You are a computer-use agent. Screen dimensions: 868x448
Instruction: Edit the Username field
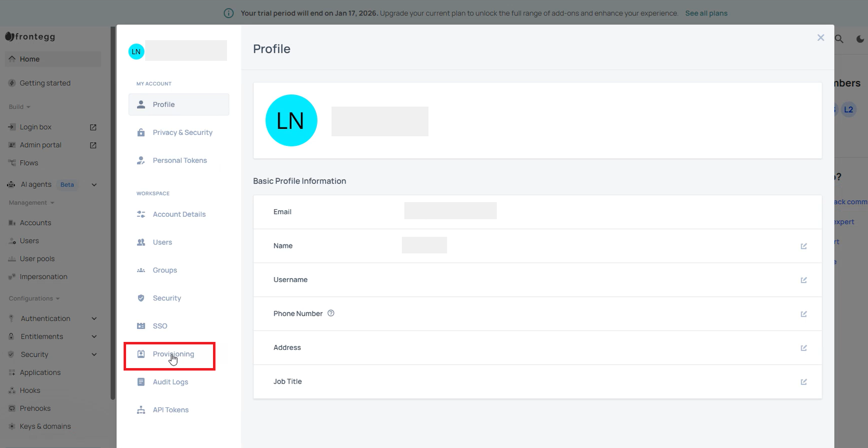[x=804, y=280]
